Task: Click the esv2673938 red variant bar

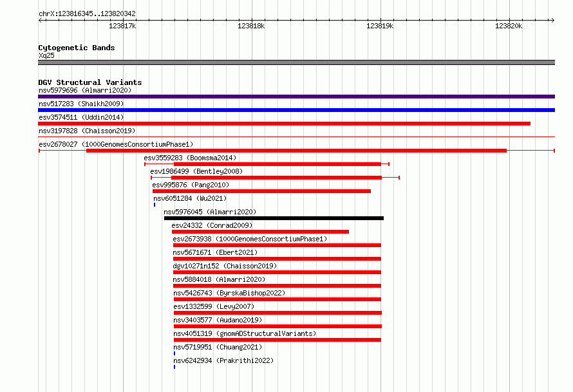Action: click(277, 245)
